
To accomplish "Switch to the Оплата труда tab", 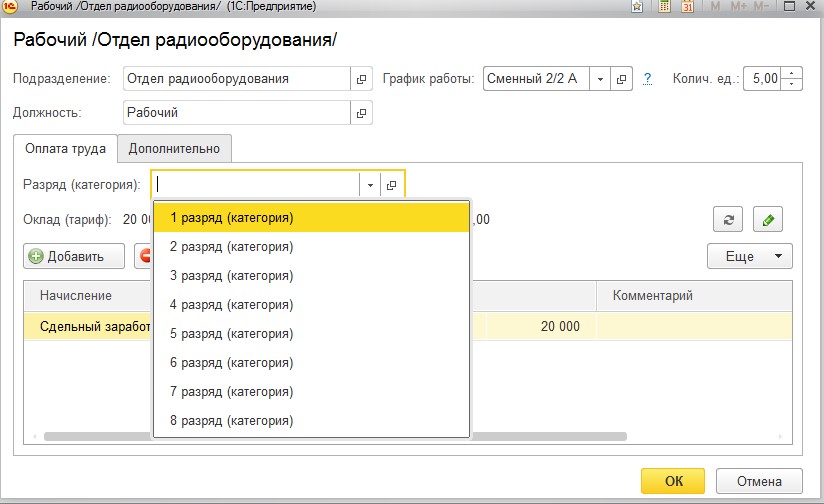I will coord(65,149).
